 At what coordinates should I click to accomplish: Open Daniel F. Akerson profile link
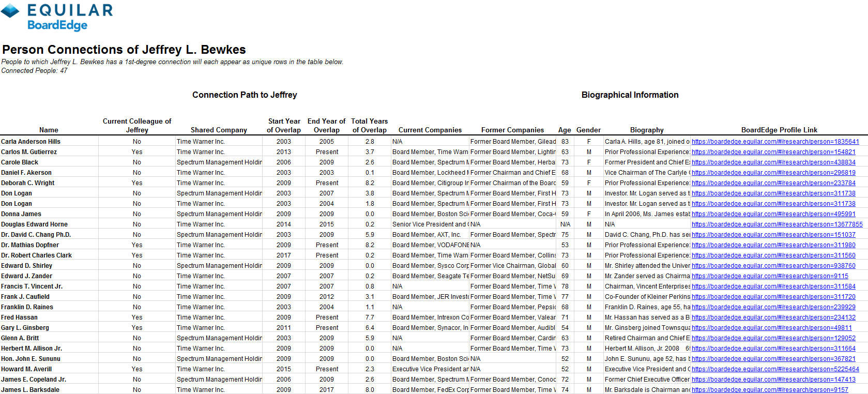pyautogui.click(x=773, y=173)
